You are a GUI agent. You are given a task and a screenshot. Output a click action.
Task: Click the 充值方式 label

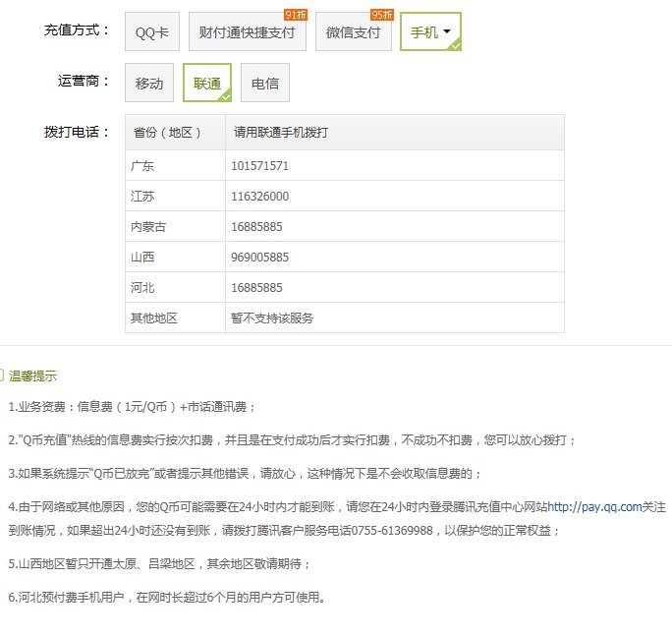(77, 30)
